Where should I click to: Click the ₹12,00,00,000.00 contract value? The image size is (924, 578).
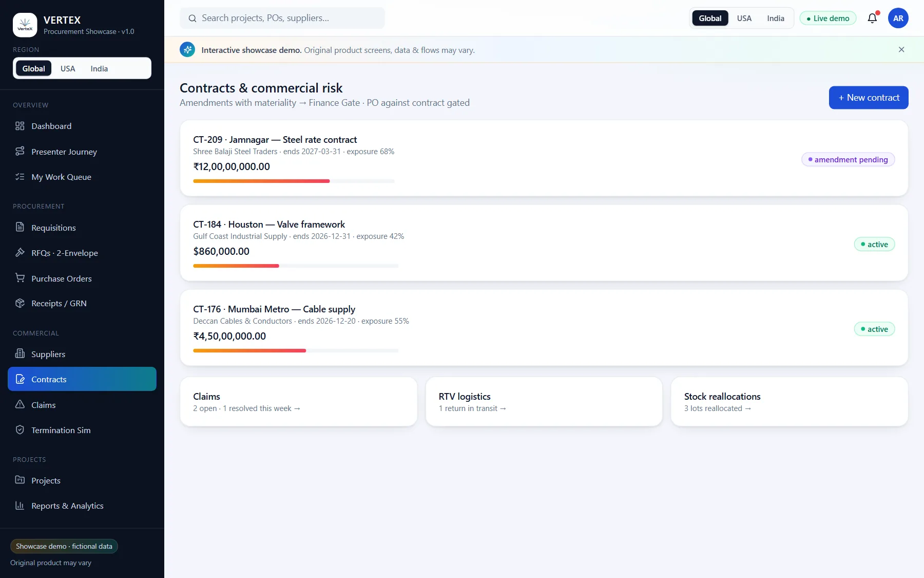[232, 166]
